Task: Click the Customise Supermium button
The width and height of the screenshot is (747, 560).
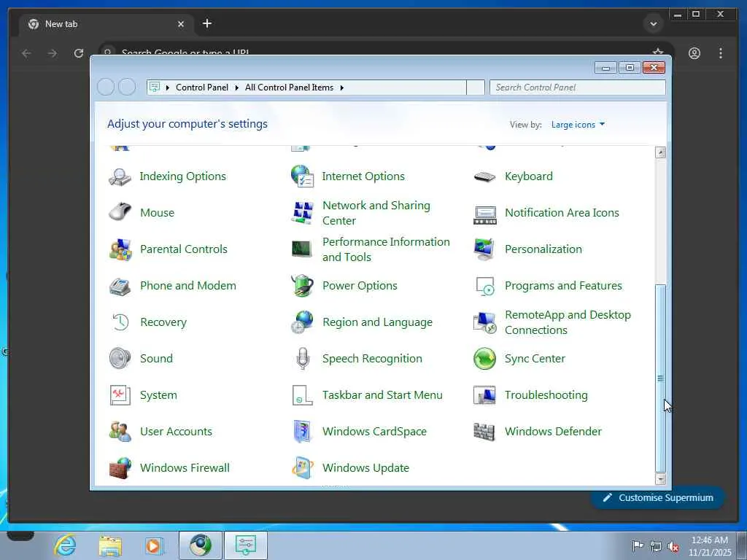Action: (x=658, y=497)
